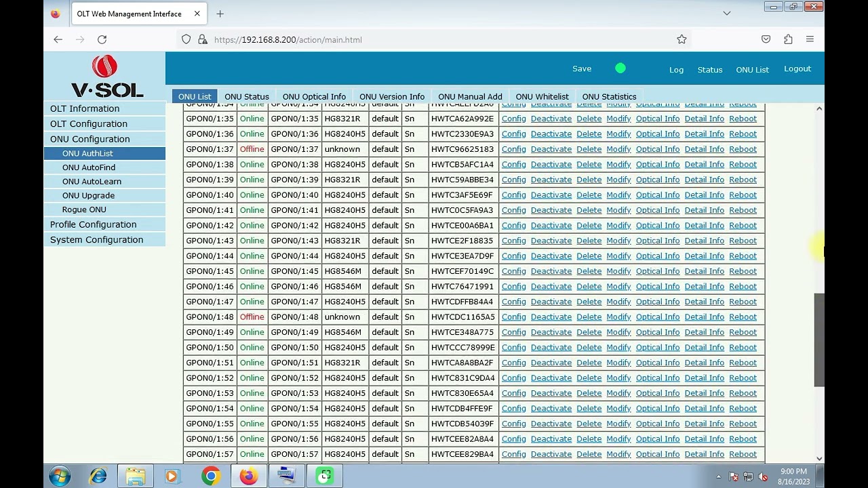Open the list all tabs chevron
The width and height of the screenshot is (868, 488).
point(726,14)
